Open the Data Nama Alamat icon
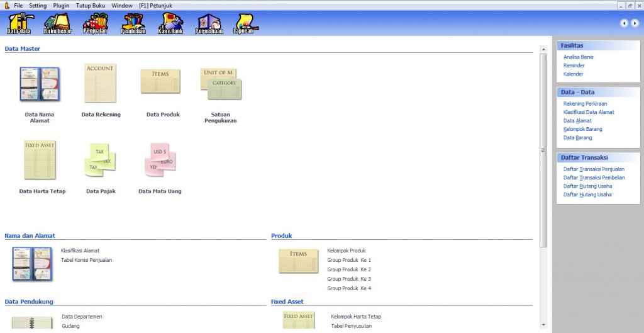 point(40,84)
